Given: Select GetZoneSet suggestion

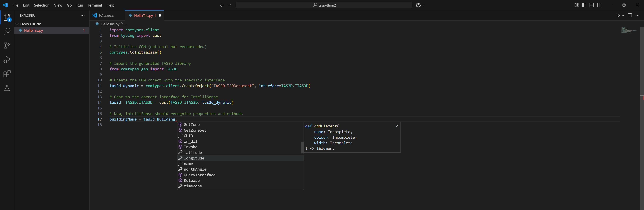Looking at the screenshot, I should coord(240,130).
